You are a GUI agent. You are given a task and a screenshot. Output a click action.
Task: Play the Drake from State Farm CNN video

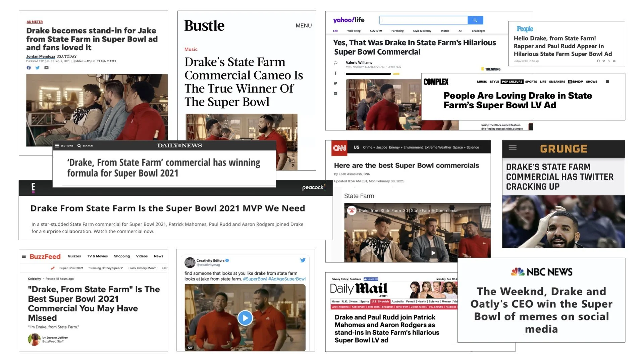pyautogui.click(x=433, y=253)
